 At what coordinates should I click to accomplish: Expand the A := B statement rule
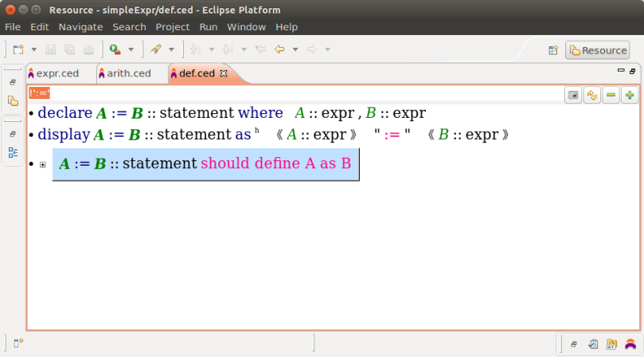42,165
